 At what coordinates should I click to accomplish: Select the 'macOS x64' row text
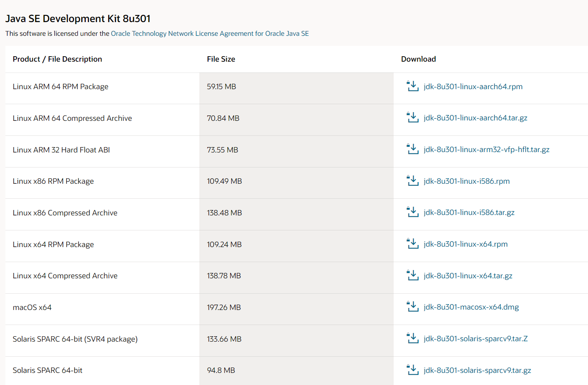pyautogui.click(x=32, y=307)
